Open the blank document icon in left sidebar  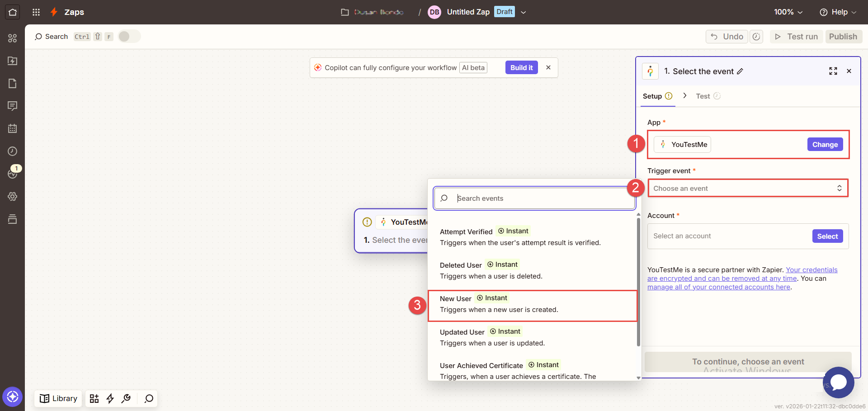coord(12,84)
